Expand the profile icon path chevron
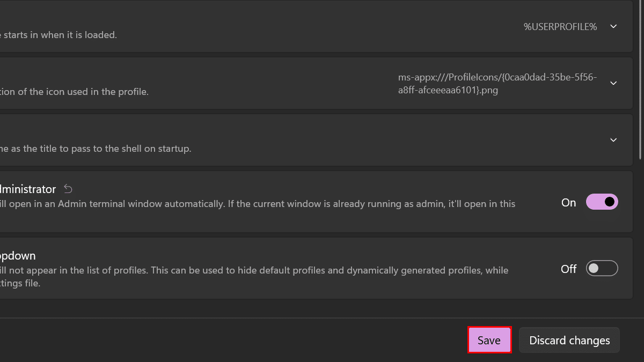The width and height of the screenshot is (644, 362). (614, 83)
